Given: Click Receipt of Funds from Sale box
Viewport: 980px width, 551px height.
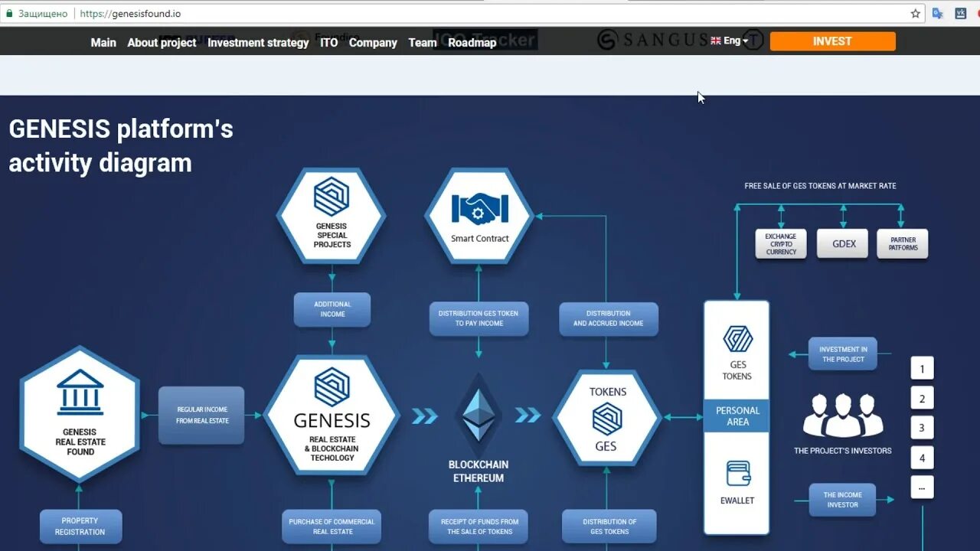Looking at the screenshot, I should point(479,526).
